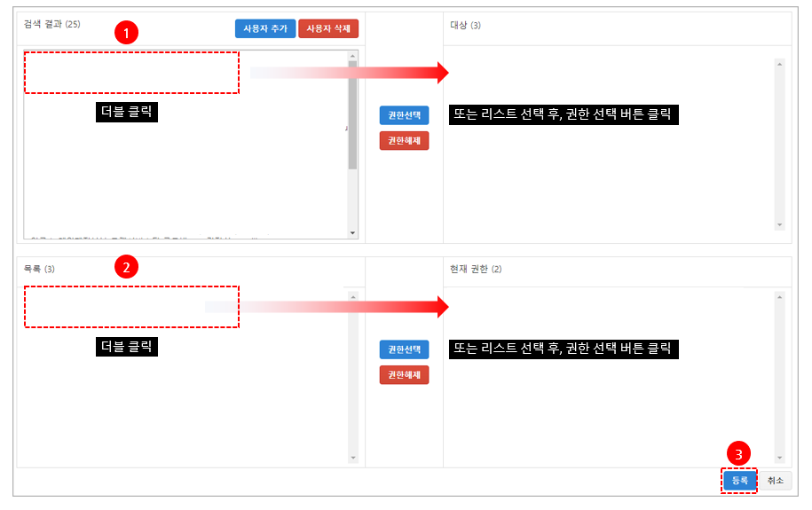Click the search results scrollbar thumb
812x510 pixels.
click(352, 115)
